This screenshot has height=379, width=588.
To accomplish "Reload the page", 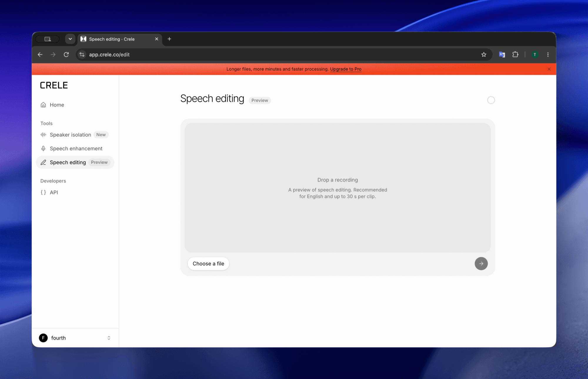I will click(x=66, y=55).
